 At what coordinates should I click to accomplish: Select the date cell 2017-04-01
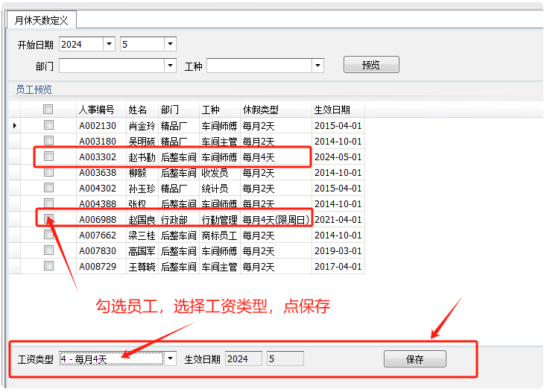(338, 267)
